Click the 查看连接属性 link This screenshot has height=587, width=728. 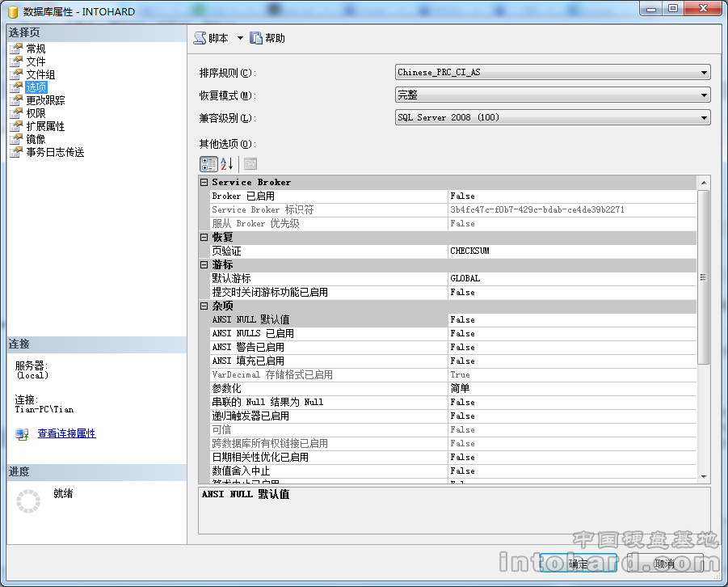(66, 433)
